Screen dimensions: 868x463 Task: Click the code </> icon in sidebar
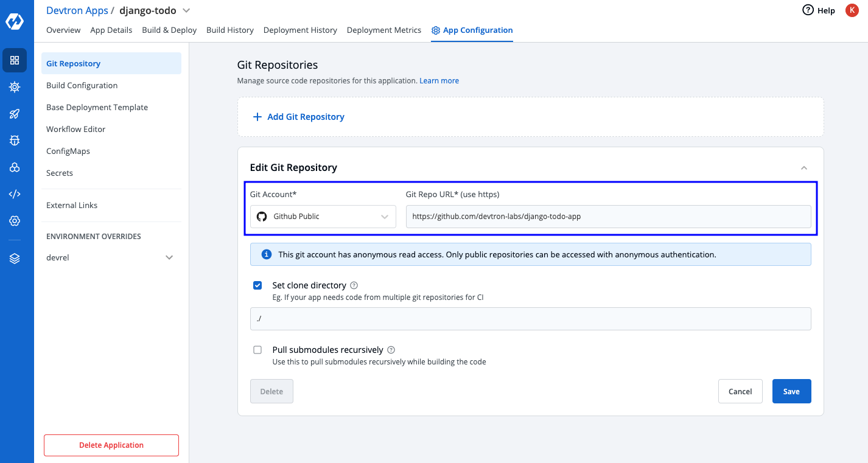[x=15, y=193]
